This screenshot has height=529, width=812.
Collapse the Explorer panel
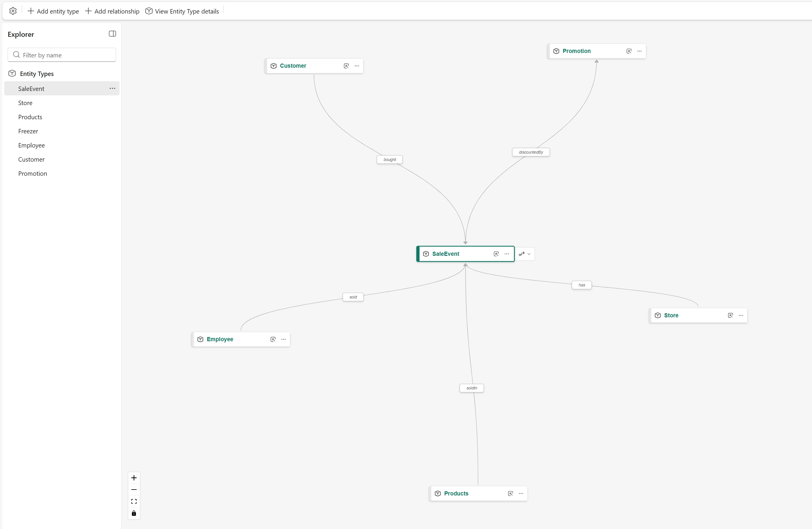(x=112, y=34)
